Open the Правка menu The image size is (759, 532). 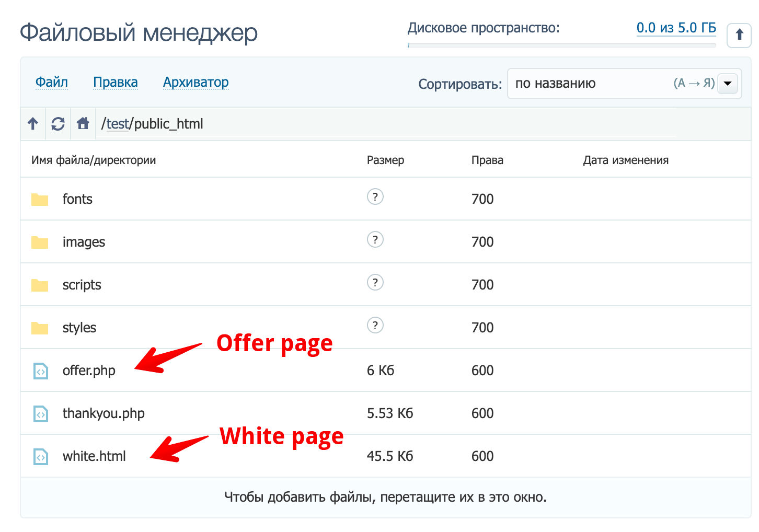click(x=116, y=82)
